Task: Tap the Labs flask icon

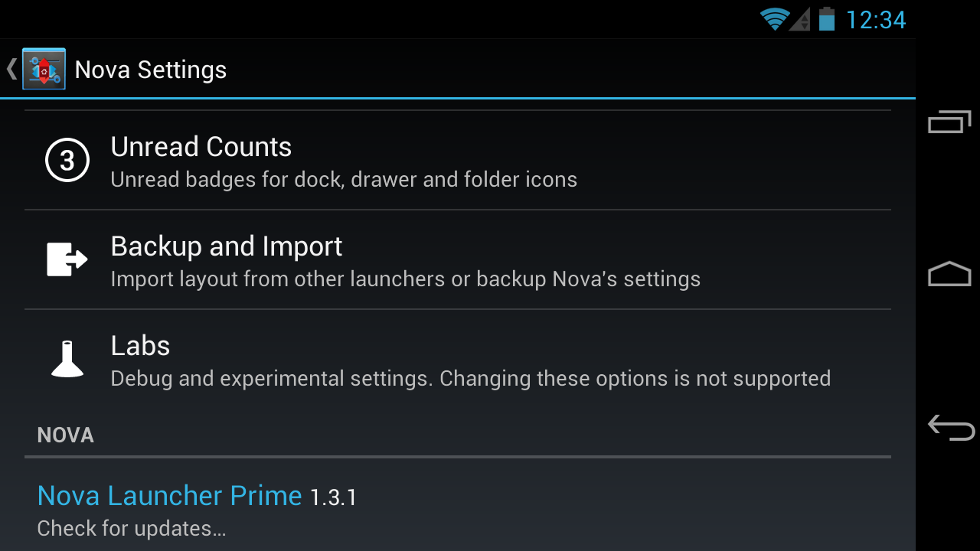Action: (x=67, y=359)
